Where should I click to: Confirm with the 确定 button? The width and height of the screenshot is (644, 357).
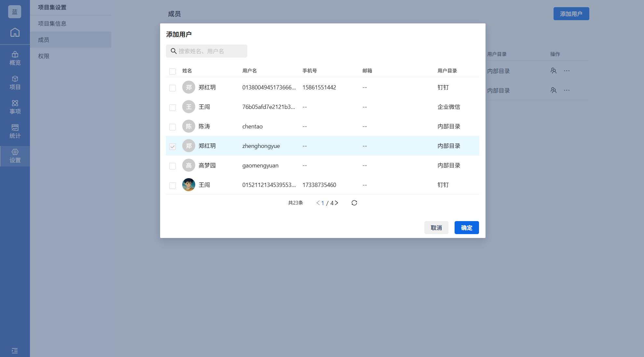point(466,228)
